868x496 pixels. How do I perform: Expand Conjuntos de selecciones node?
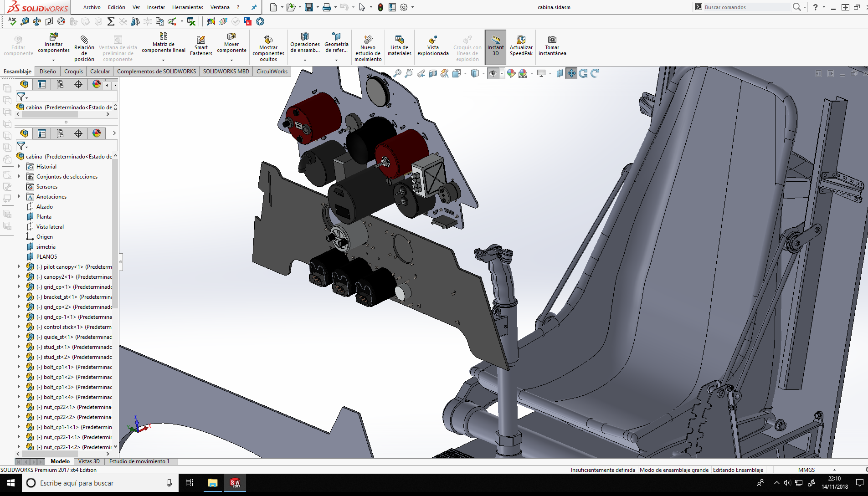point(19,177)
